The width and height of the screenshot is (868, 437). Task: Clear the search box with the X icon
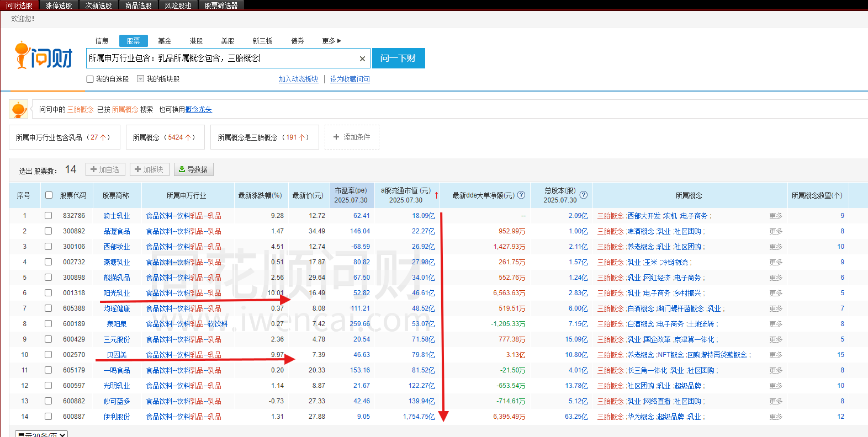click(x=362, y=58)
